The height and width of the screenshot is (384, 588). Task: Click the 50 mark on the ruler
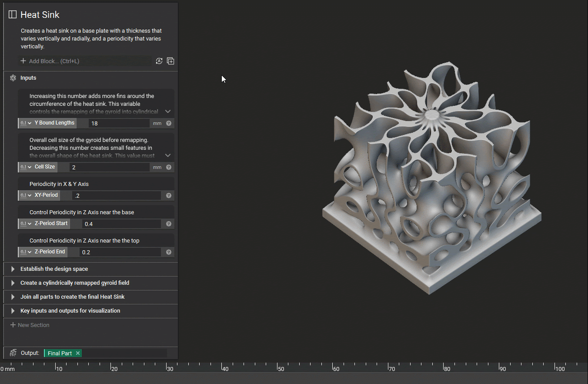(281, 369)
